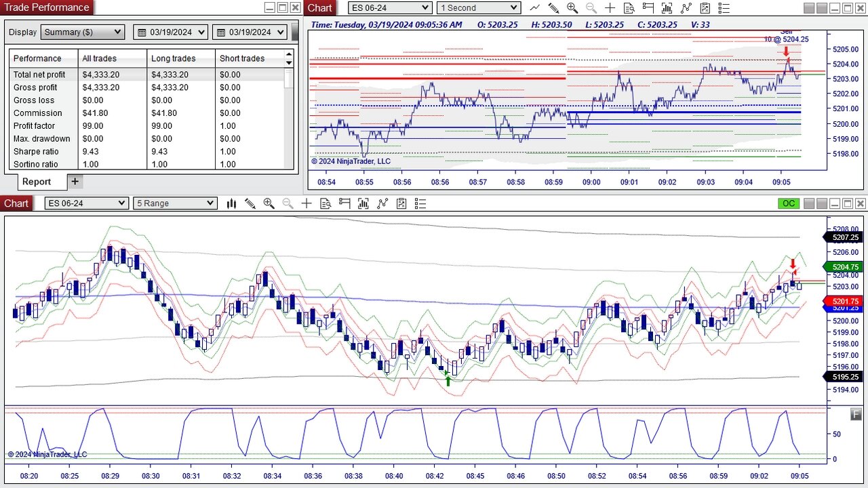Click the green 5204.75 price marker
The image size is (868, 488).
coord(842,267)
